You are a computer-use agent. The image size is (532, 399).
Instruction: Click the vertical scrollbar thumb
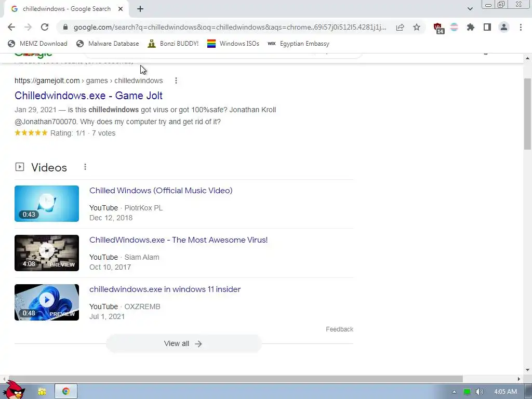[528, 114]
